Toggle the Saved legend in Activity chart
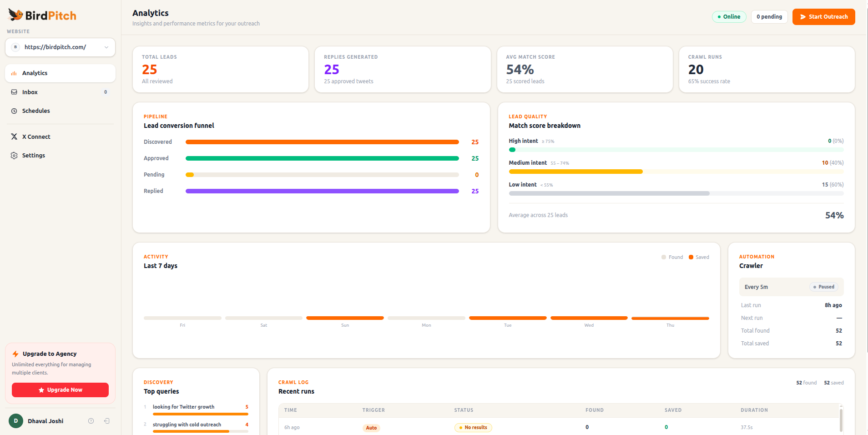 [x=699, y=257]
